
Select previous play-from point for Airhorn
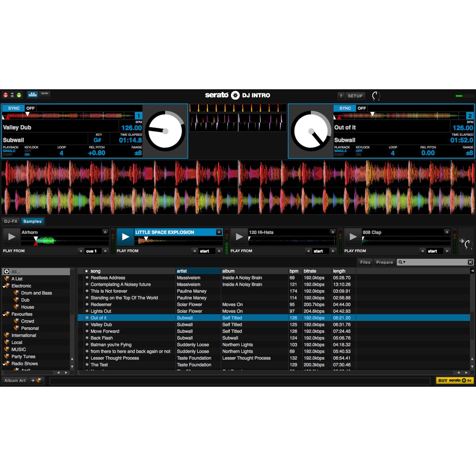(80, 251)
